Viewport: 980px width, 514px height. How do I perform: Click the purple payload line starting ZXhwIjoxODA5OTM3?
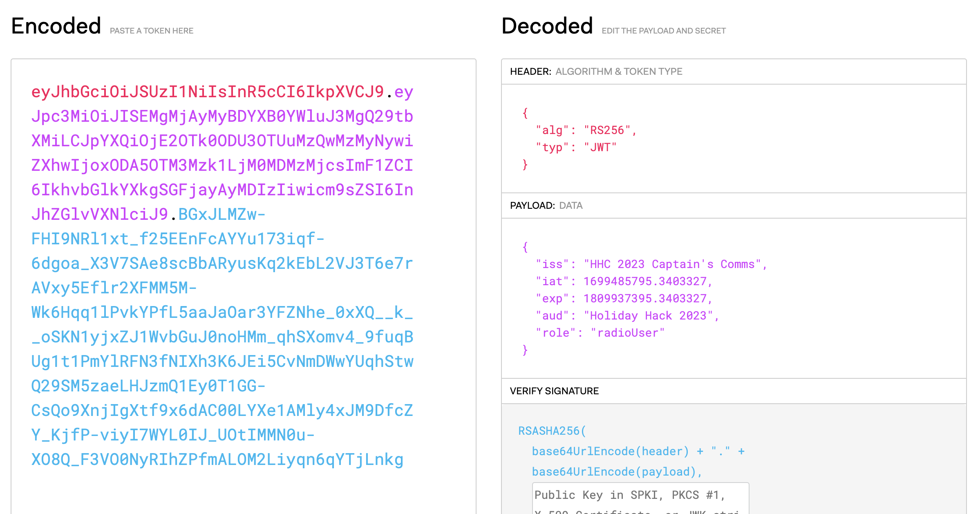click(222, 165)
